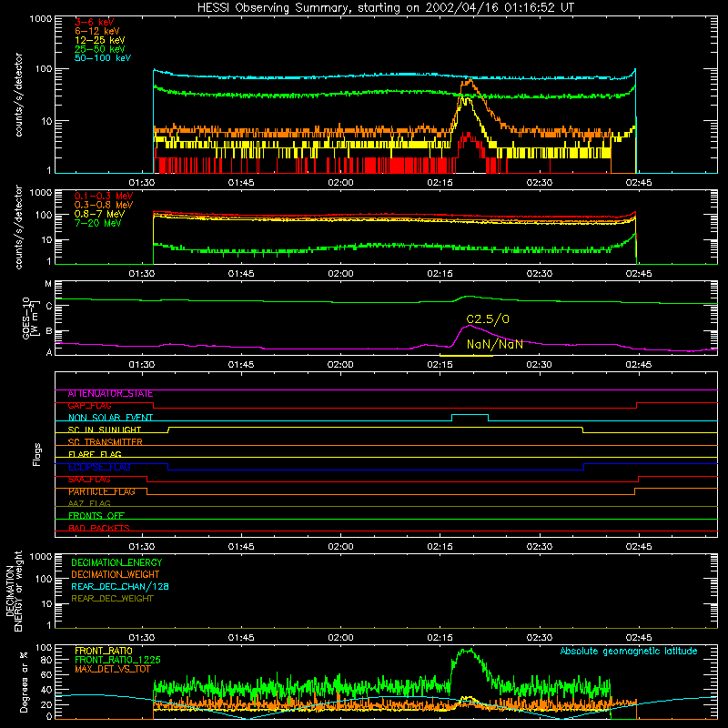Click the 0.8-7 MeV legend label

point(99,214)
